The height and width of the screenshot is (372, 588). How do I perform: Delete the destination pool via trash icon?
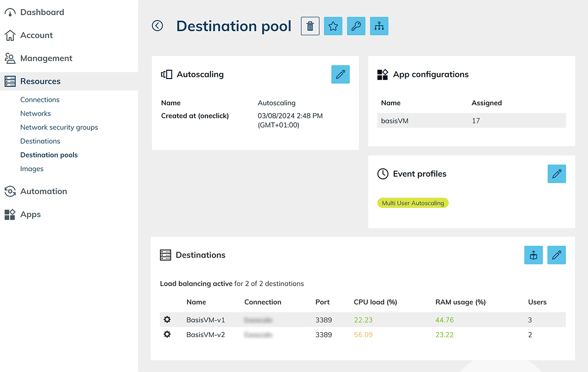tap(310, 26)
